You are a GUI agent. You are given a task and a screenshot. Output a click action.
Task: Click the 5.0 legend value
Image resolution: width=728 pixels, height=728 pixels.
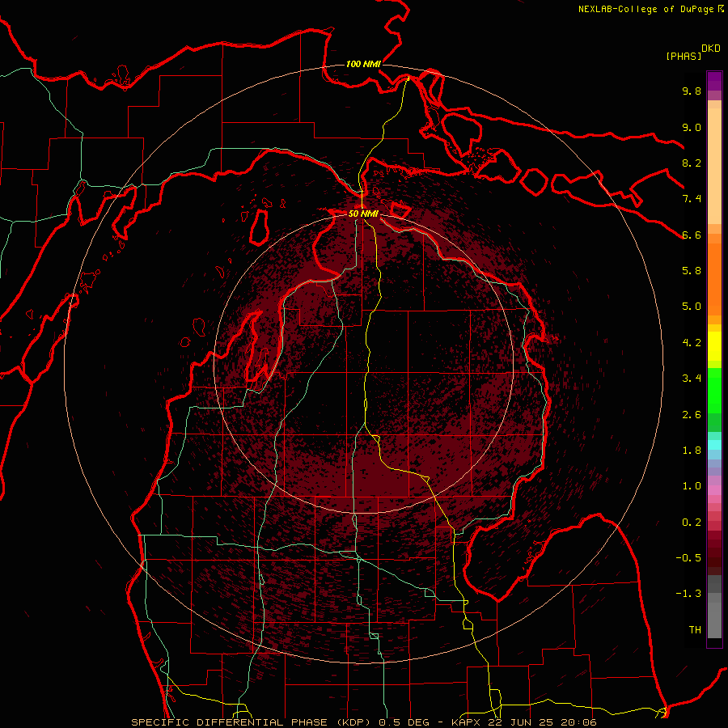(x=692, y=307)
